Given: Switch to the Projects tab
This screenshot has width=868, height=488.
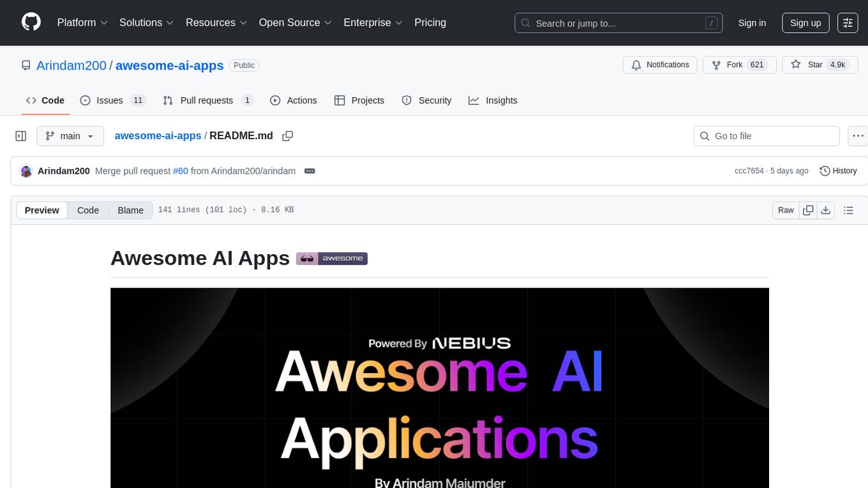Looking at the screenshot, I should tap(359, 100).
